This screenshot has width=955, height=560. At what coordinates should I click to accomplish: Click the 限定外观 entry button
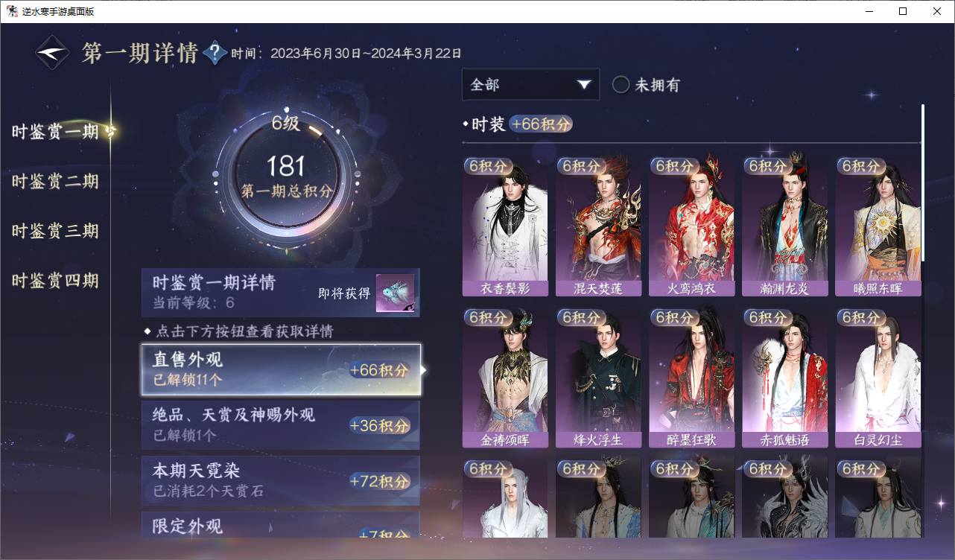pos(281,524)
